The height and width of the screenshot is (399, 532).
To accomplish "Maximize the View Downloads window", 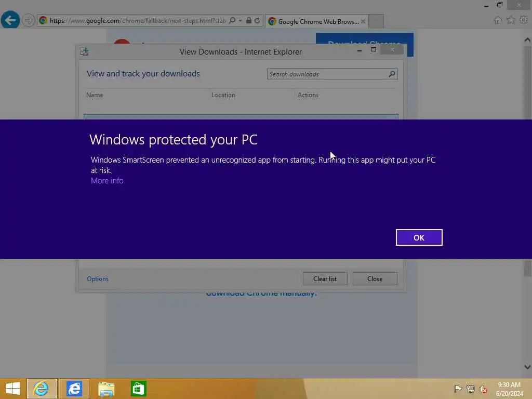I will tap(374, 50).
